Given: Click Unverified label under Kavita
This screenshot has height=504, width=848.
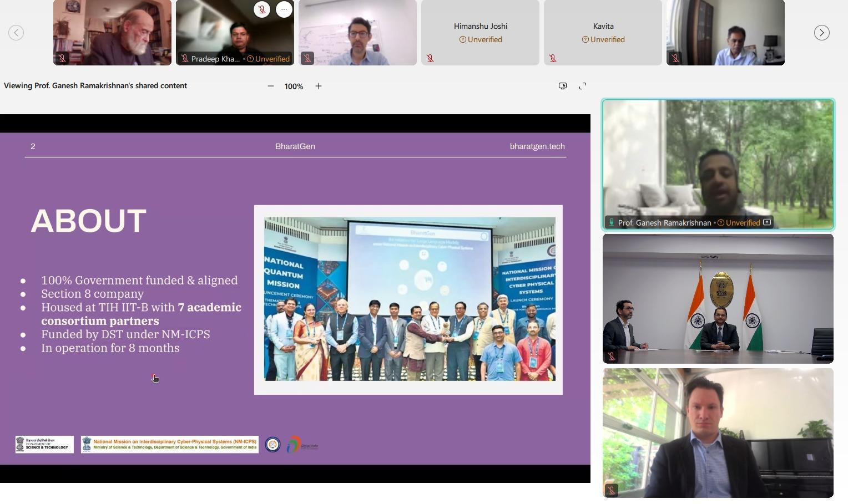Looking at the screenshot, I should coord(603,39).
